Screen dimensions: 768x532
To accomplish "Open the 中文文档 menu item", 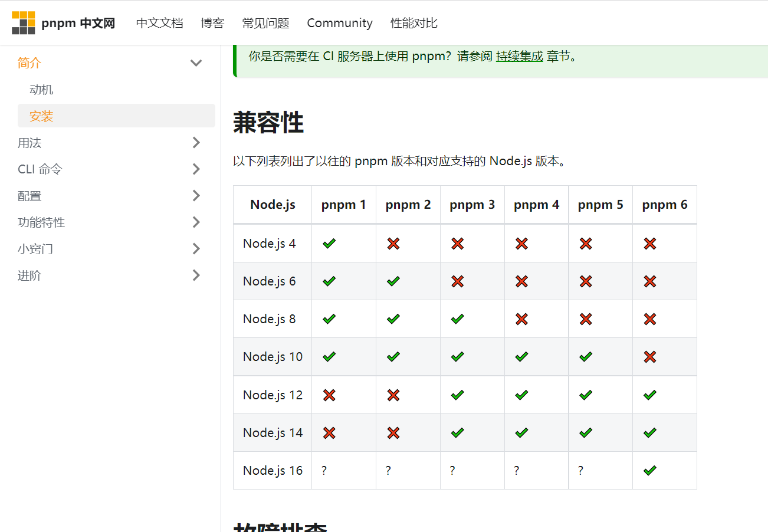I will (x=160, y=22).
